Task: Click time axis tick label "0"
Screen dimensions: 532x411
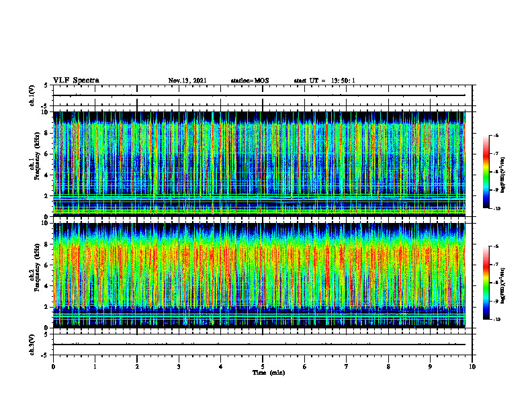Action: point(53,367)
